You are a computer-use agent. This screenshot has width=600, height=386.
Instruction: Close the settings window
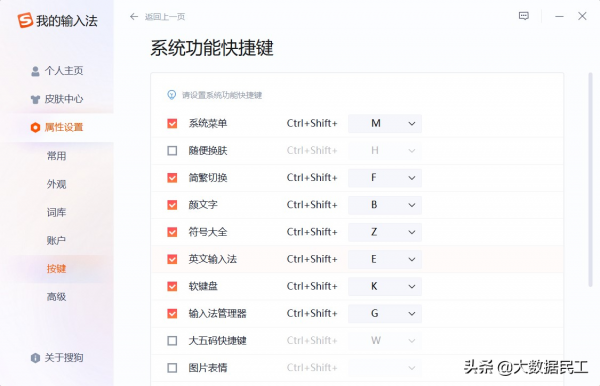coord(582,16)
